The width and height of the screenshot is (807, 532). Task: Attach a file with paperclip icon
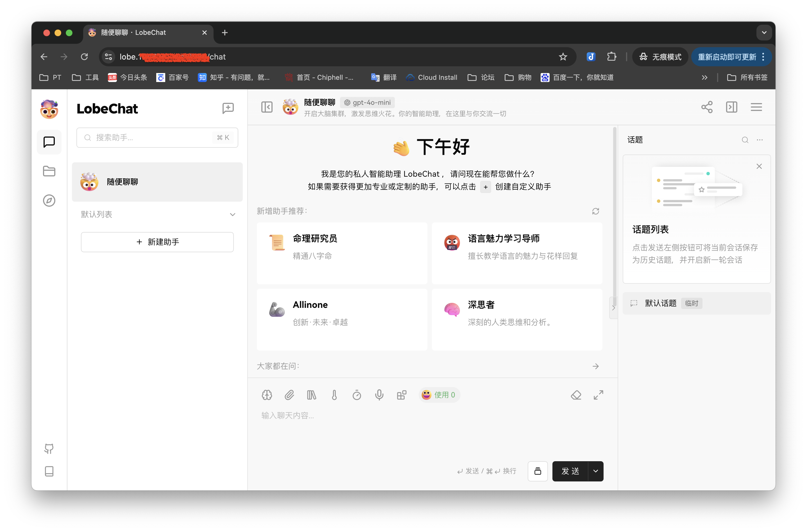tap(289, 395)
